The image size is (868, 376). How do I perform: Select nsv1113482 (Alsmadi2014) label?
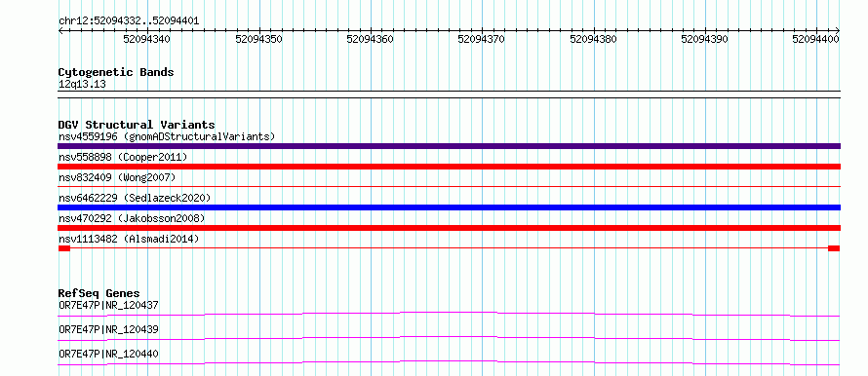coord(129,239)
